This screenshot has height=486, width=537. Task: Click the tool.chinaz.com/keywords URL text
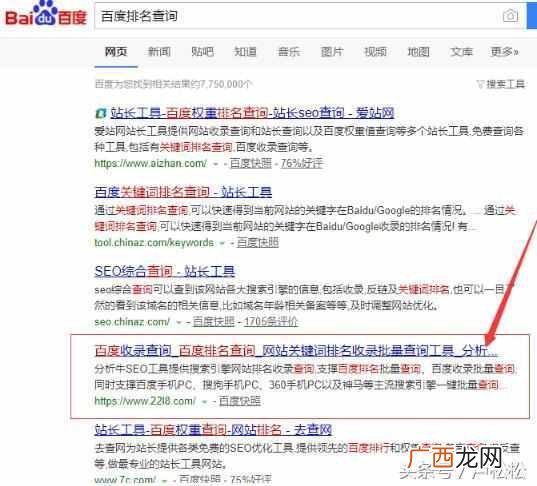click(x=154, y=242)
